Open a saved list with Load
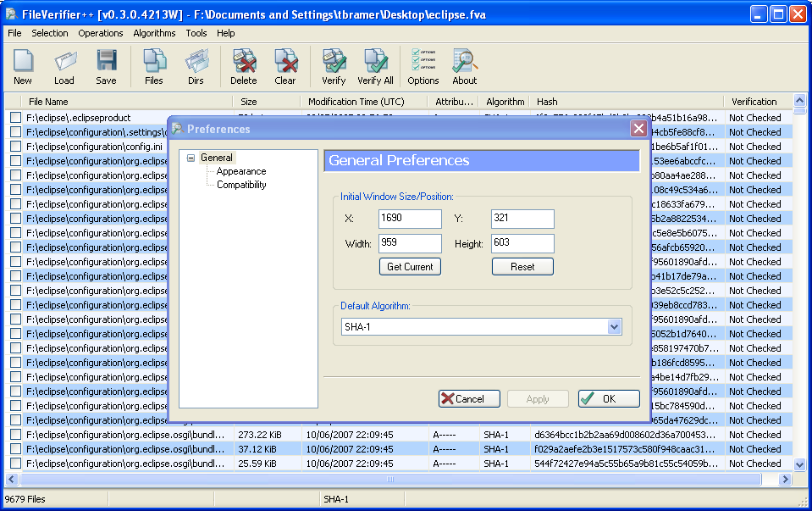Image resolution: width=812 pixels, height=511 pixels. [64, 66]
